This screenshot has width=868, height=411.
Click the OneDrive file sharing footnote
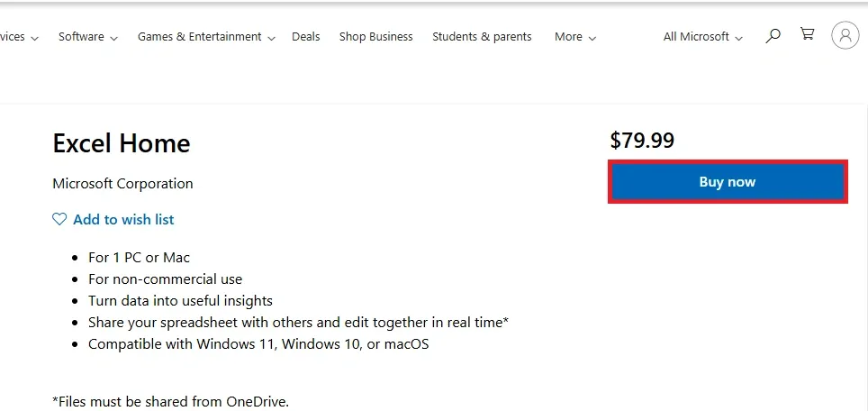coord(171,401)
